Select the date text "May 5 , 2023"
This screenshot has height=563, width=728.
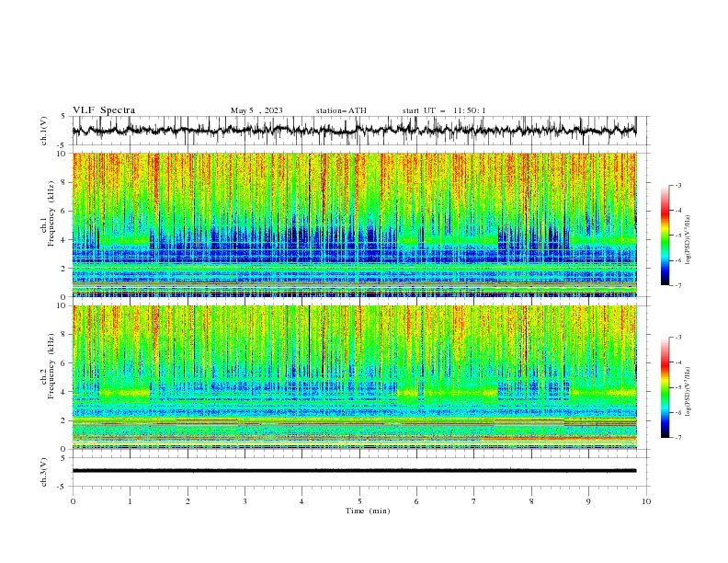pos(256,110)
